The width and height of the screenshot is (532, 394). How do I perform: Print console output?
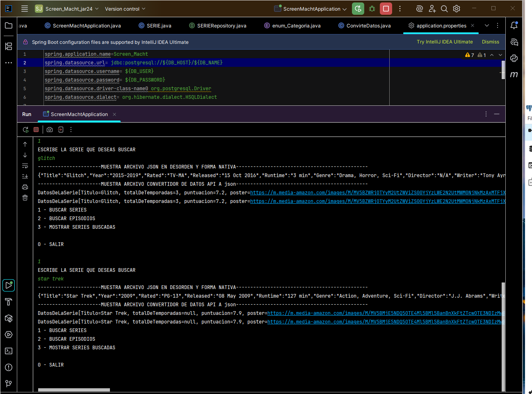coord(25,187)
